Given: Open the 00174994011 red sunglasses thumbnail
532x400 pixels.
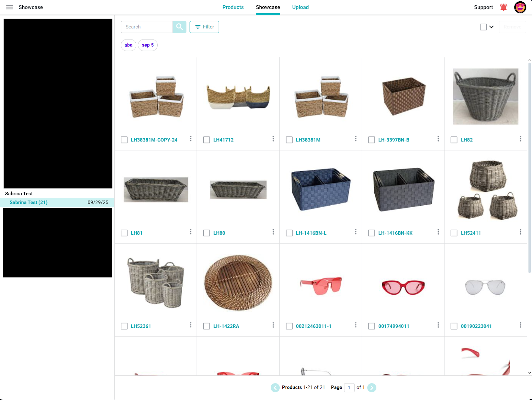Looking at the screenshot, I should [x=403, y=288].
